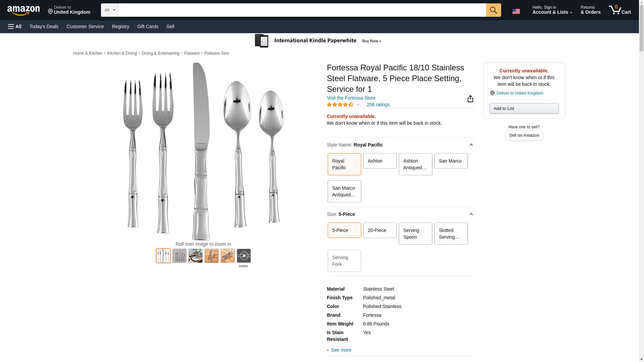644x362 pixels.
Task: Select the San Marco style option
Action: [x=450, y=161]
